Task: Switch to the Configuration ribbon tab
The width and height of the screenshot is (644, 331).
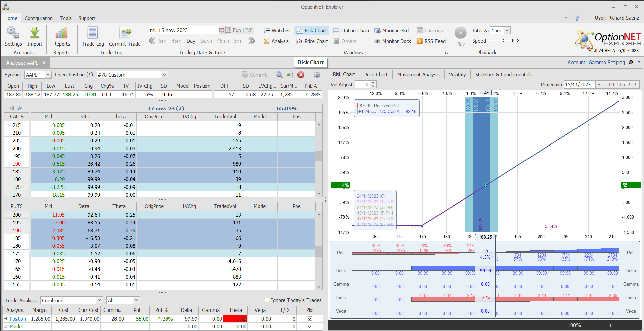Action: click(x=39, y=18)
